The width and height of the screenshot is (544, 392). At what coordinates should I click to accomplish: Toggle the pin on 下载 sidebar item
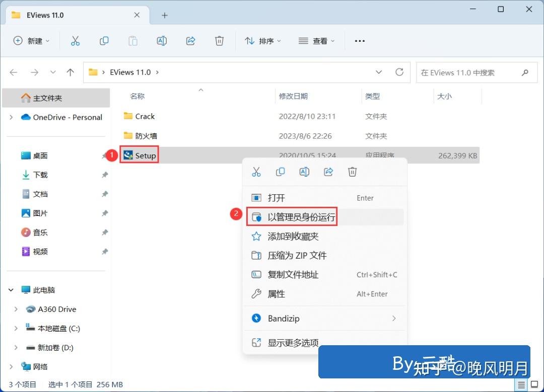coord(104,175)
